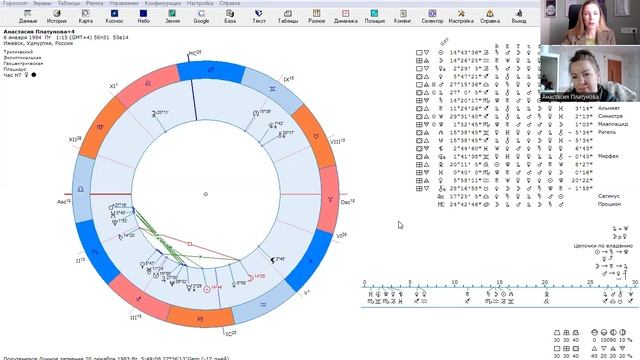
Task: Click the red Sagittarius sign segment
Action: click(x=139, y=298)
